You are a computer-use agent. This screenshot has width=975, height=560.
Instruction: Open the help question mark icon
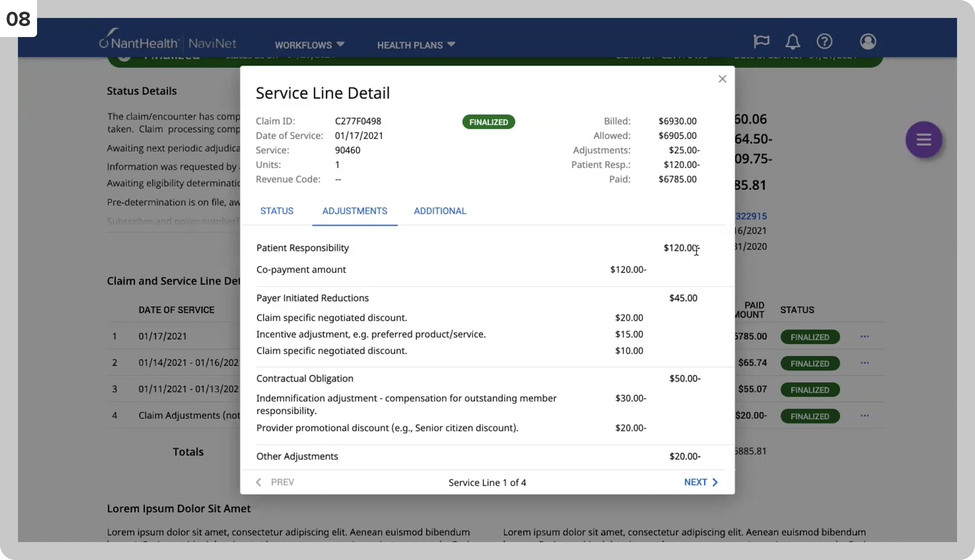(x=824, y=41)
